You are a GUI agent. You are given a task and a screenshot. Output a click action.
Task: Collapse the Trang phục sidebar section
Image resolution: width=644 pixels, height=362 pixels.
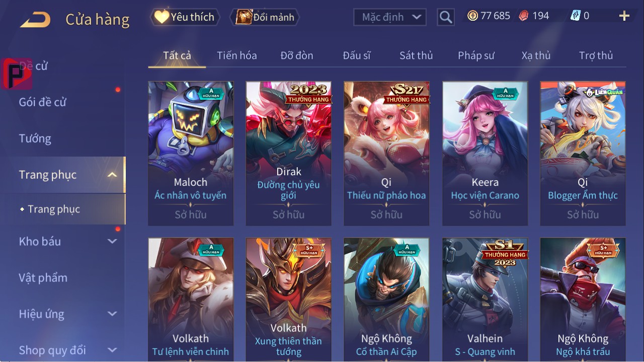[x=112, y=175]
